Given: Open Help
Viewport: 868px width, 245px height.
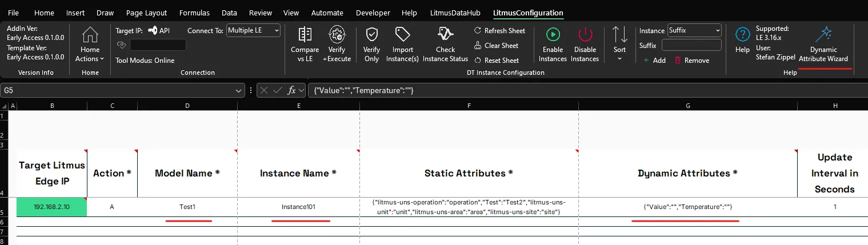Looking at the screenshot, I should click(742, 40).
